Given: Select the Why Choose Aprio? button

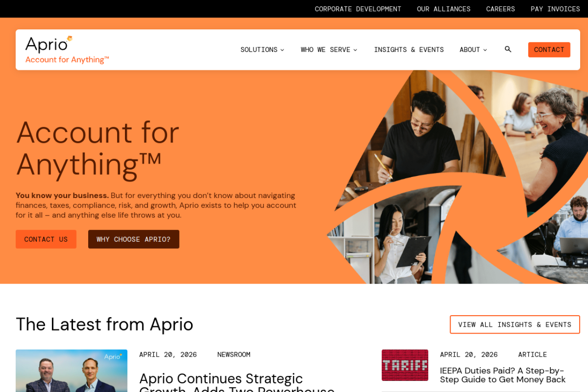Looking at the screenshot, I should click(134, 239).
